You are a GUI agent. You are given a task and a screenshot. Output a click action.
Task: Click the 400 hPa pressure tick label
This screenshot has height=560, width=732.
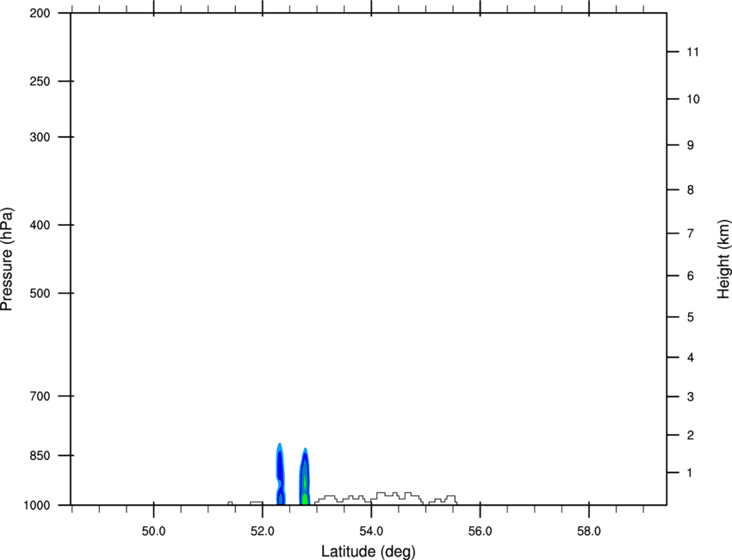[x=40, y=225]
